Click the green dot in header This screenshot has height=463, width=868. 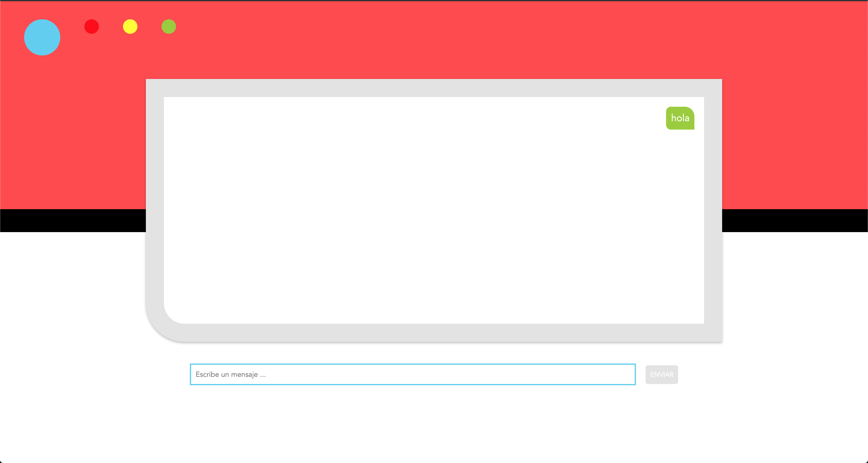pos(169,27)
